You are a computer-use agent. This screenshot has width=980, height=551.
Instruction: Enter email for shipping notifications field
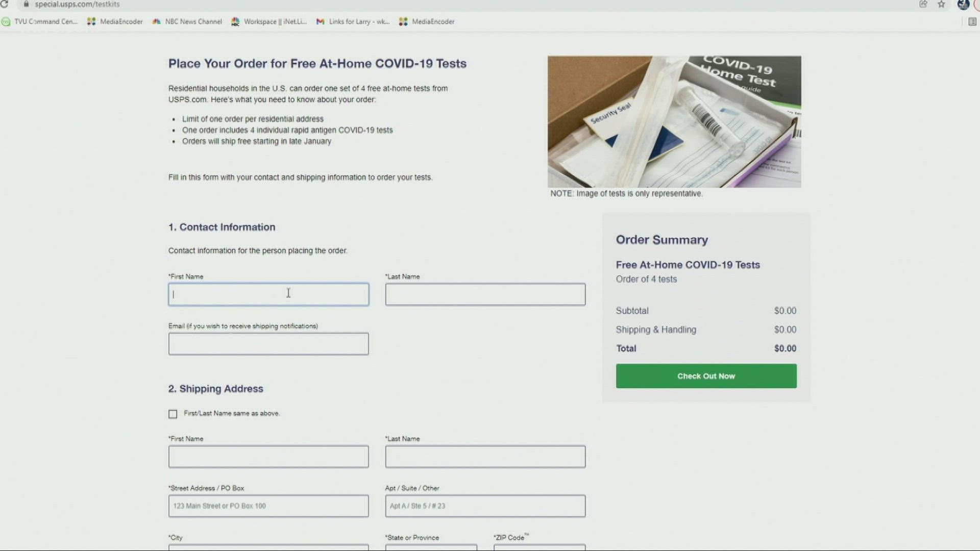tap(268, 343)
